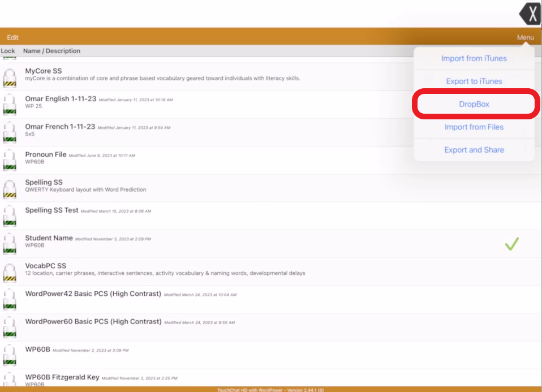Click the myCore combination description text
The width and height of the screenshot is (542, 392).
pyautogui.click(x=162, y=79)
